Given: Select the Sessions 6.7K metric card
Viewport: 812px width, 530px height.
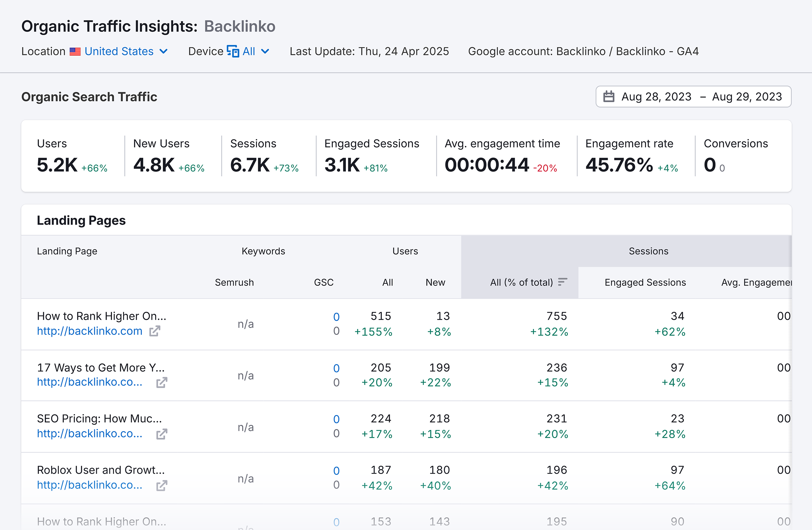Looking at the screenshot, I should coord(264,156).
